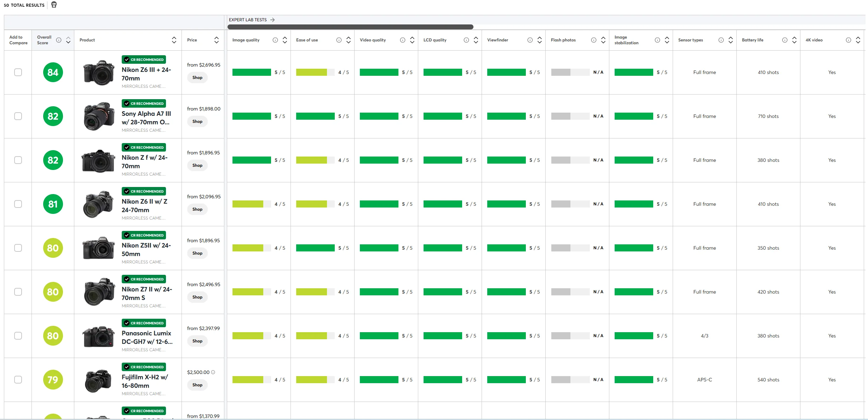
Task: Open the 4K video info icon
Action: pyautogui.click(x=848, y=40)
